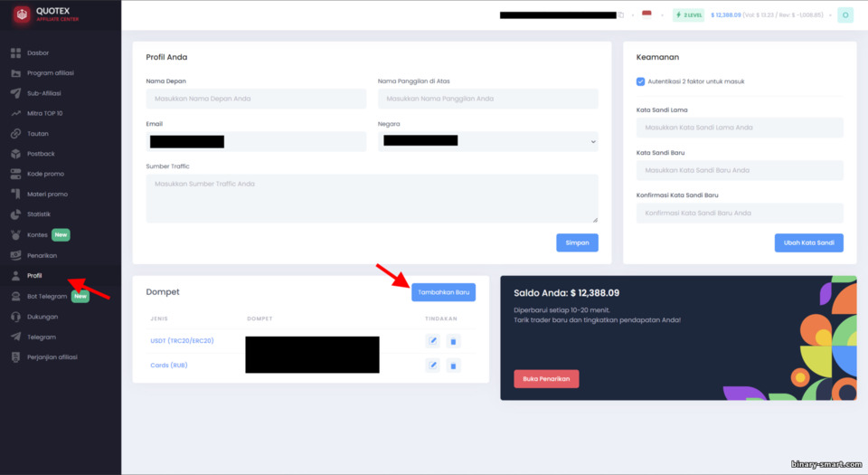Open the Cards (RUB) link
Image resolution: width=868 pixels, height=475 pixels.
(x=169, y=366)
